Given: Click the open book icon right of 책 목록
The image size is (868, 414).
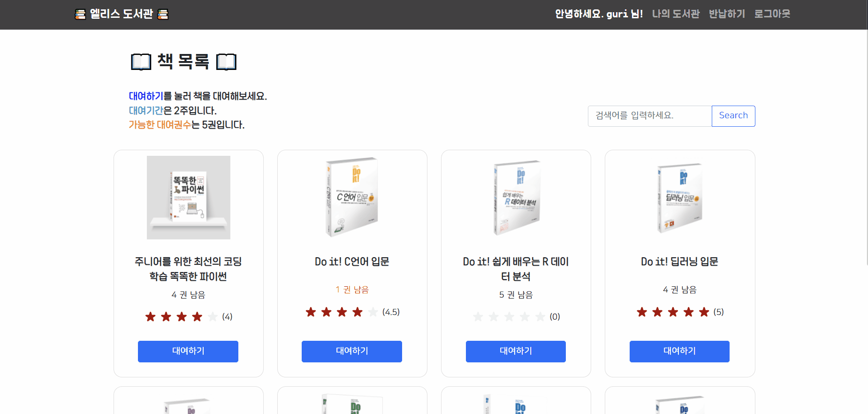Looking at the screenshot, I should click(x=226, y=62).
